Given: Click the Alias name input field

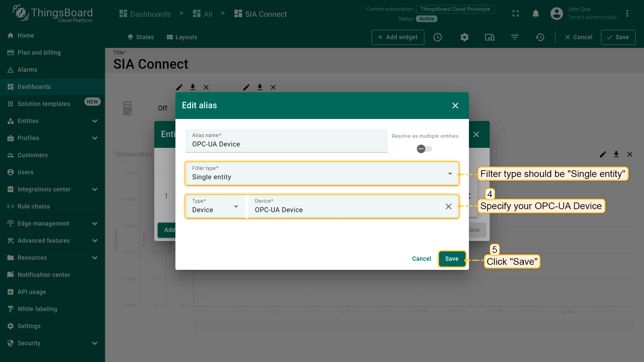Looking at the screenshot, I should pyautogui.click(x=286, y=144).
